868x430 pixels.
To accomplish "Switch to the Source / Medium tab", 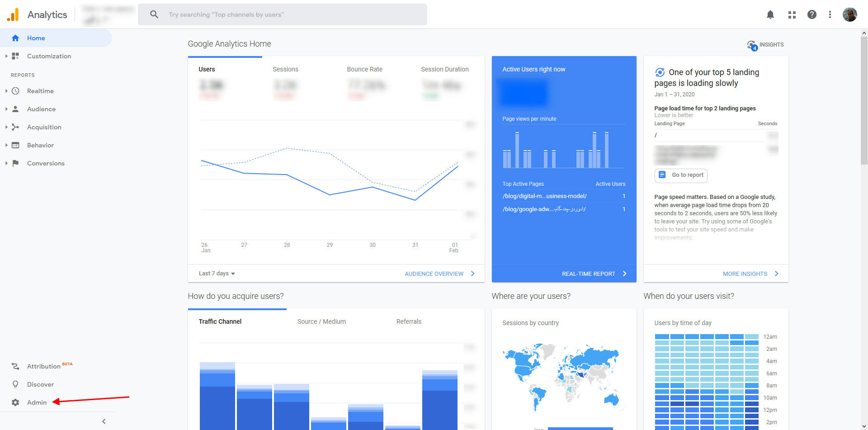I will point(321,321).
